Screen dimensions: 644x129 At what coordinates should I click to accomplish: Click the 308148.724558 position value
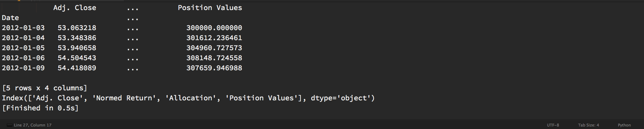(214, 58)
